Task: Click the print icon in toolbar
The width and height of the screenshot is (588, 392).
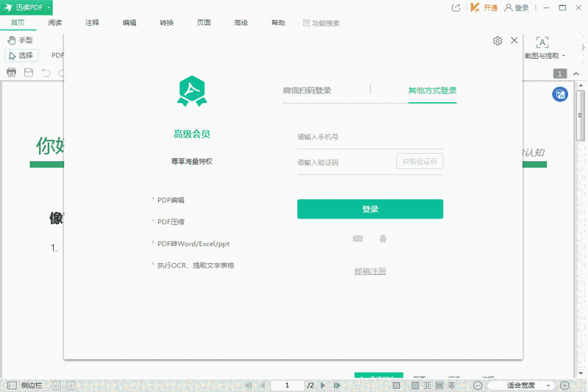Action: (12, 73)
